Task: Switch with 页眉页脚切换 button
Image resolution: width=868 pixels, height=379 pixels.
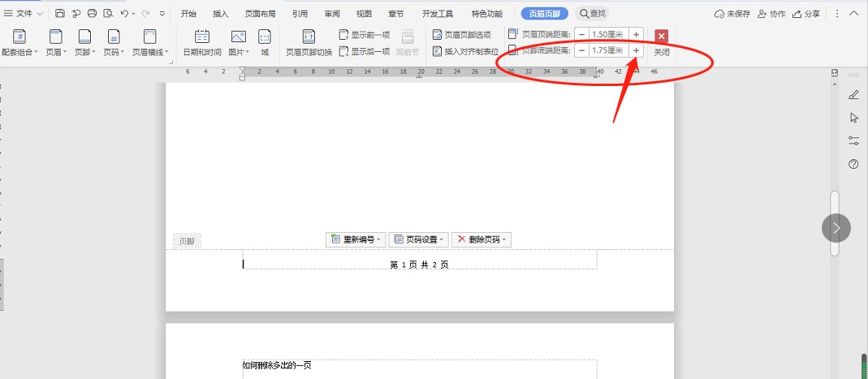Action: 309,44
